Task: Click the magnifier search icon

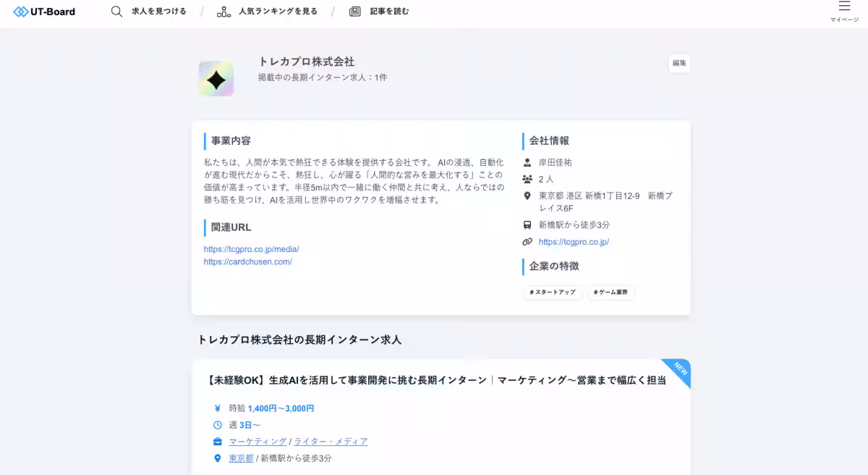Action: click(x=116, y=12)
